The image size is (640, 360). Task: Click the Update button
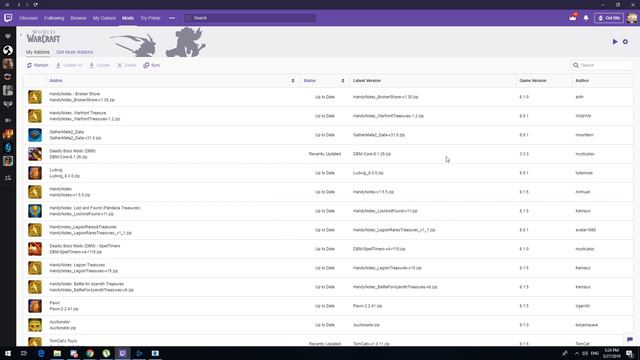[100, 65]
